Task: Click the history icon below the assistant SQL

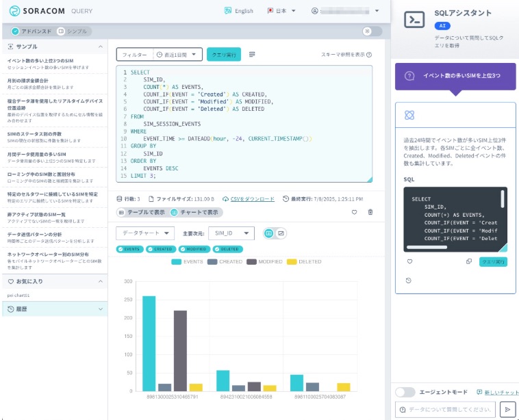Action: (409, 280)
